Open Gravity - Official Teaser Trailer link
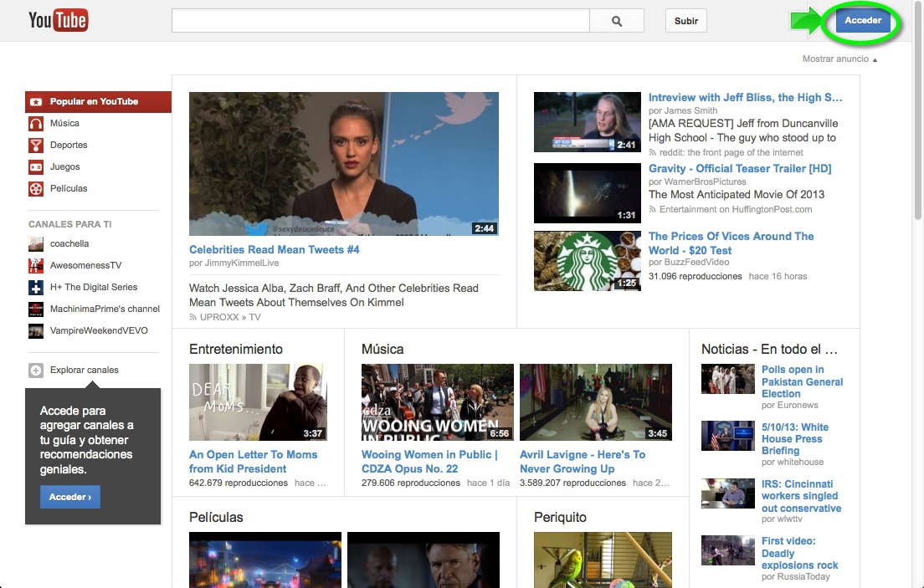Image resolution: width=924 pixels, height=588 pixels. [x=740, y=169]
